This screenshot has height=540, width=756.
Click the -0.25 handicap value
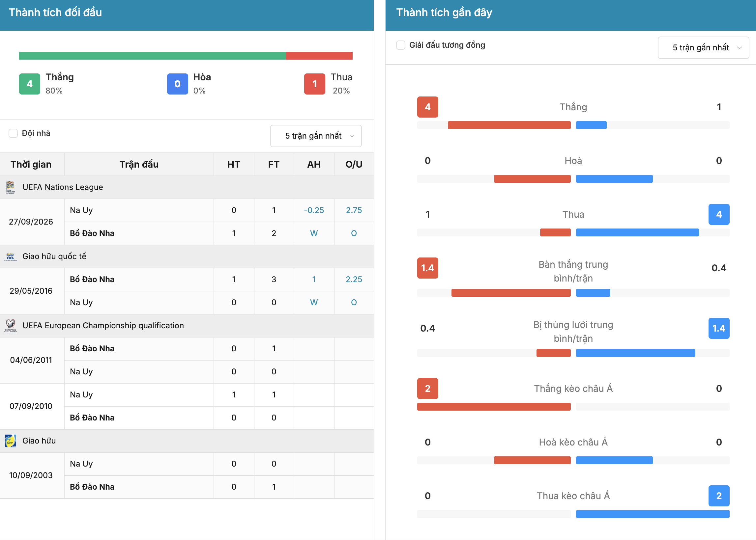(x=314, y=210)
